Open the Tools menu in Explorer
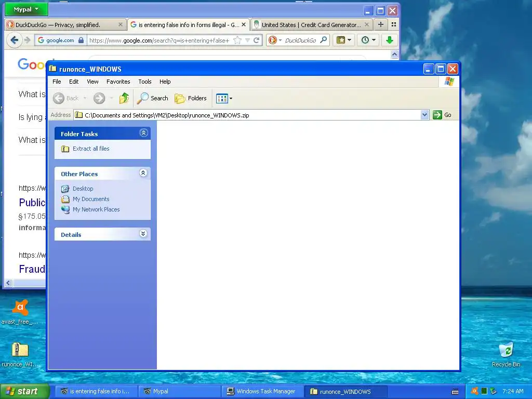The width and height of the screenshot is (532, 399). click(145, 82)
